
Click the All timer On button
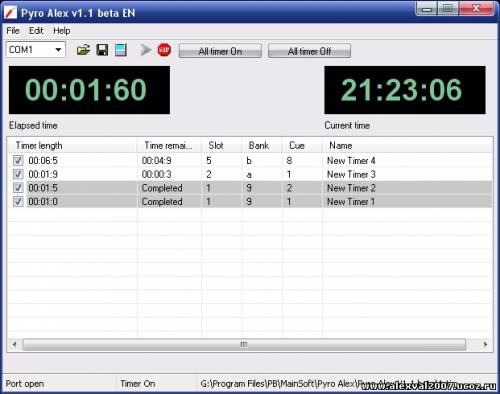click(x=220, y=51)
